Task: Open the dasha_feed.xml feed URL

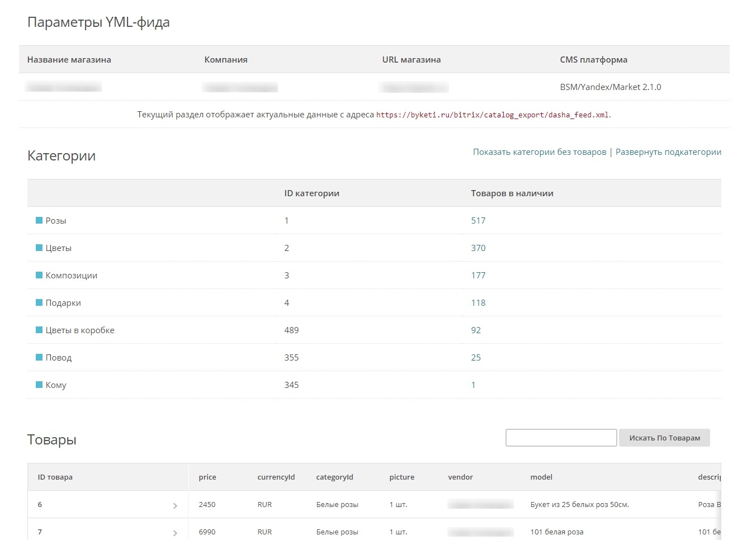Action: tap(493, 115)
